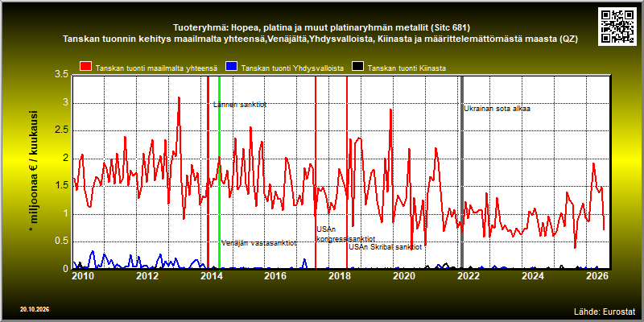Select legend label 'Tanskan tuonti maailmalta yhteensä'
Screen dimensions: 644x322
[x=156, y=68]
